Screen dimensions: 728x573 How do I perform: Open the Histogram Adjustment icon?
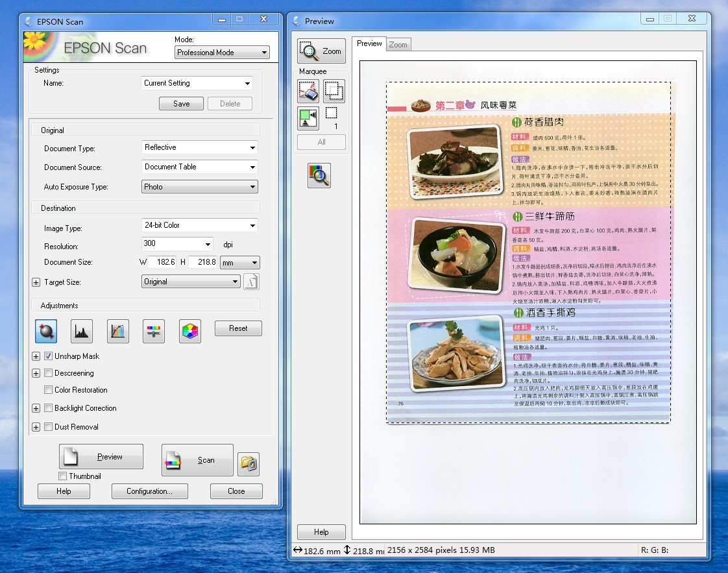coord(82,331)
